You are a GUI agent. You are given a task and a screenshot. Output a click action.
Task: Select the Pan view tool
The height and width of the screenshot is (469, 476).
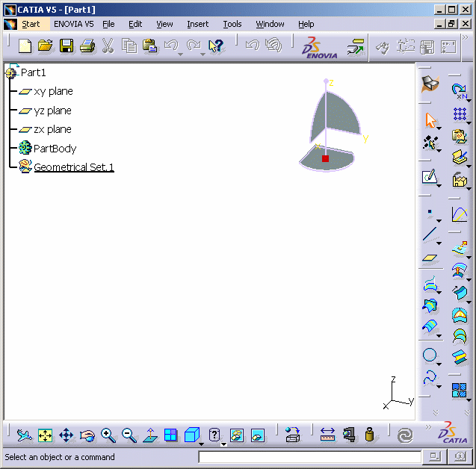(x=67, y=435)
